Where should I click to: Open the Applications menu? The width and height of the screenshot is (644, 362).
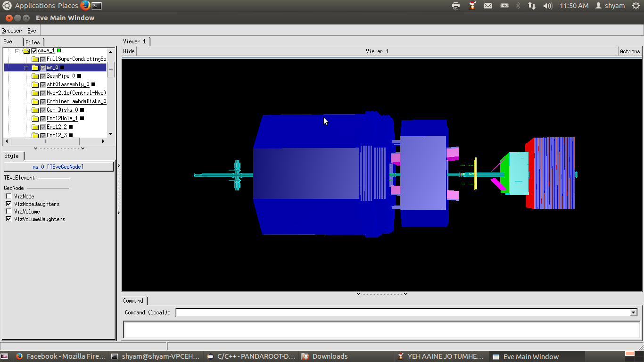35,6
